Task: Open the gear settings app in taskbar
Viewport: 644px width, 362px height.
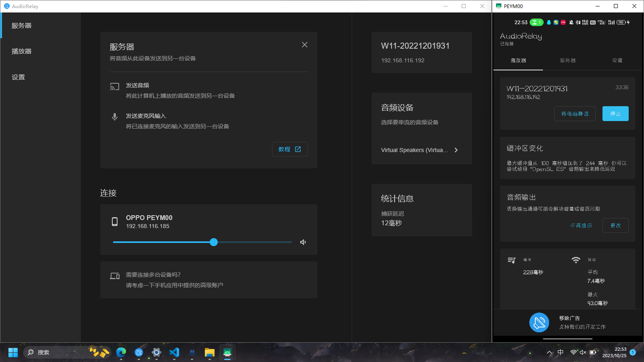Action: coord(157,352)
